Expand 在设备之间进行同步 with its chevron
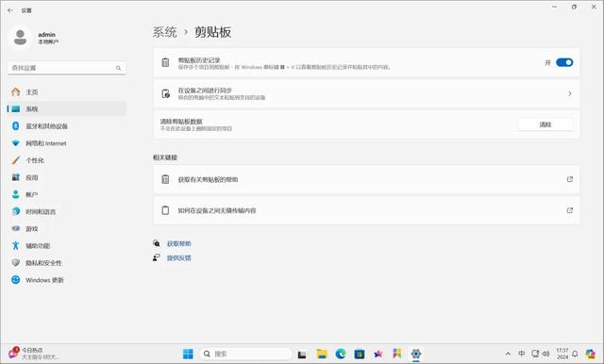Image resolution: width=604 pixels, height=364 pixels. 570,93
